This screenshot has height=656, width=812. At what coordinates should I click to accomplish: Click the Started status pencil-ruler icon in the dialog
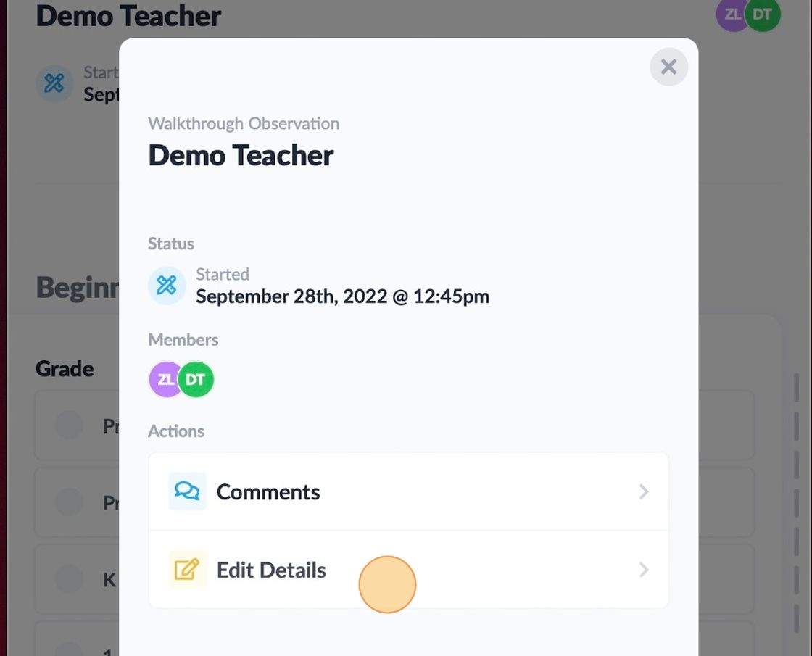(x=167, y=286)
